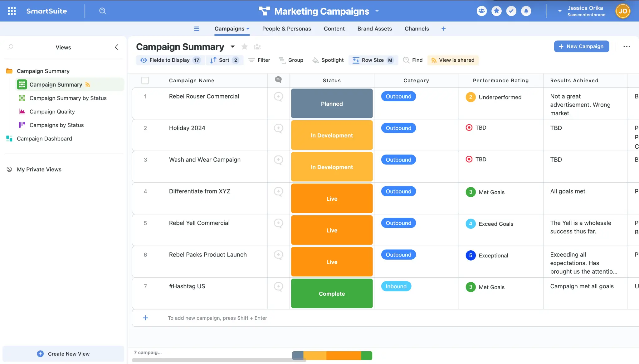Image resolution: width=639 pixels, height=364 pixels.
Task: Click Find in the toolbar
Action: (x=412, y=60)
